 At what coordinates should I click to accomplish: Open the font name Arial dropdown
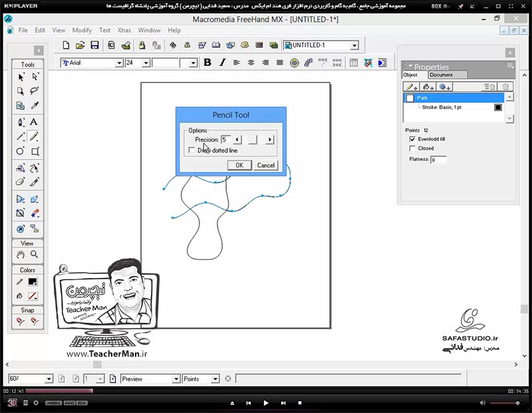pyautogui.click(x=119, y=63)
